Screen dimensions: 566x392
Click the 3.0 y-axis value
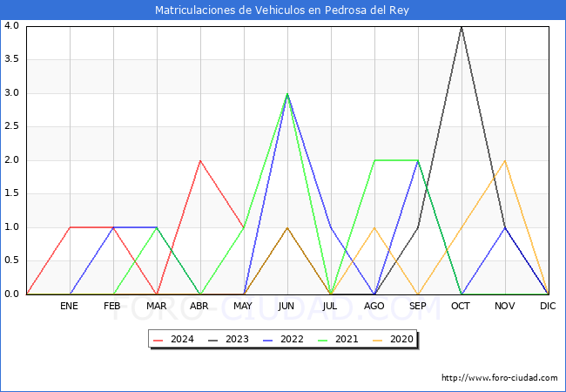11,92
